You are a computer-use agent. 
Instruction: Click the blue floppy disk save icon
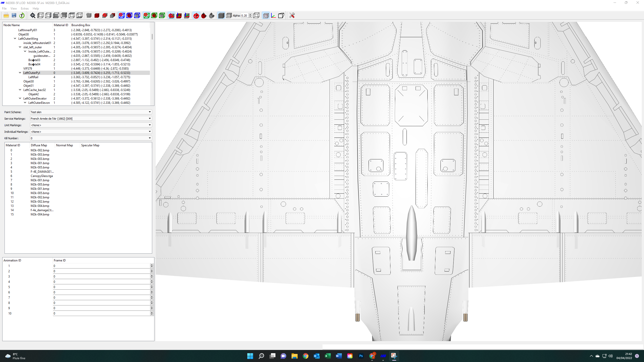pos(14,16)
